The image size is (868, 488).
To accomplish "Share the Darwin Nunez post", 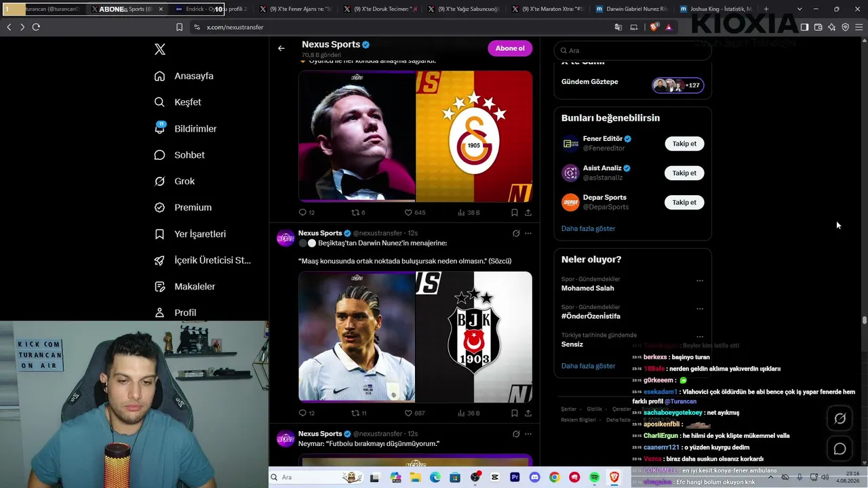I will [x=528, y=413].
